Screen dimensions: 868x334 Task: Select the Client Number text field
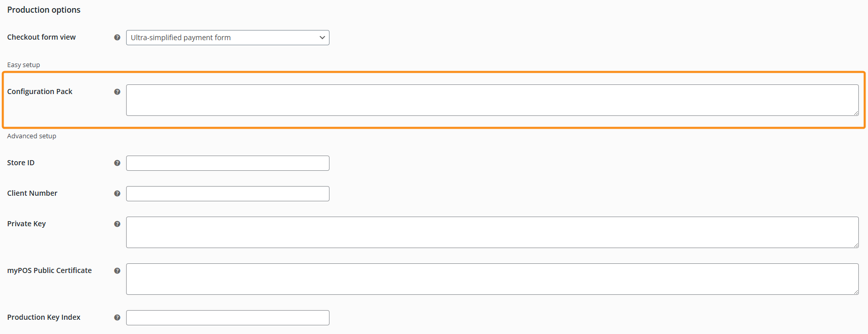click(227, 194)
